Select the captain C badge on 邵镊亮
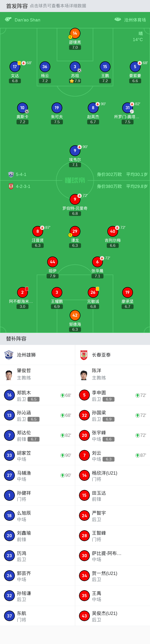 [x=70, y=37]
